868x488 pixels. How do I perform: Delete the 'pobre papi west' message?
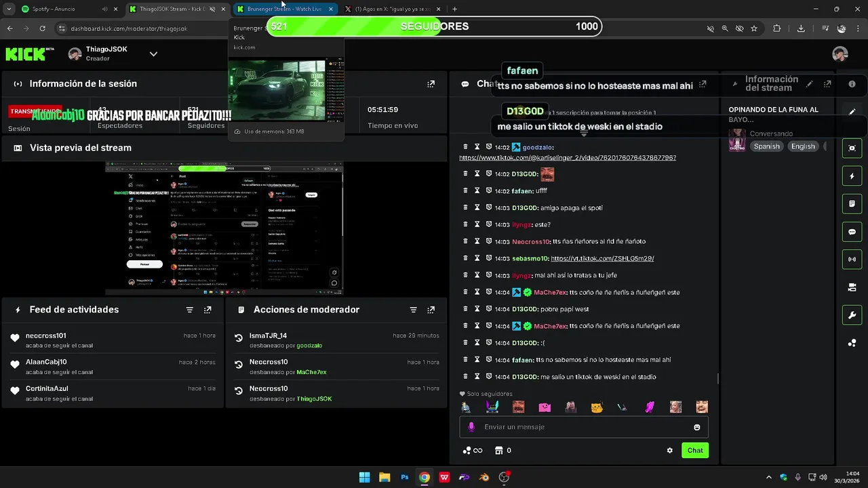click(465, 309)
